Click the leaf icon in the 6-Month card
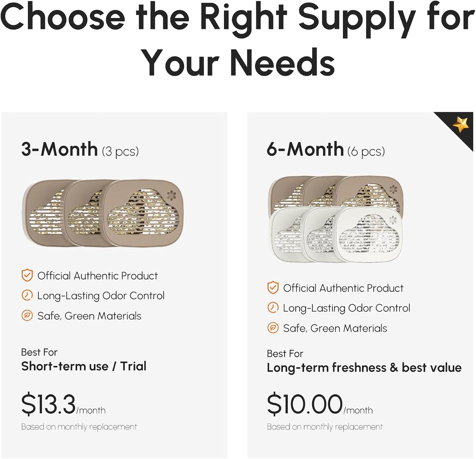The width and height of the screenshot is (476, 459). tap(273, 328)
